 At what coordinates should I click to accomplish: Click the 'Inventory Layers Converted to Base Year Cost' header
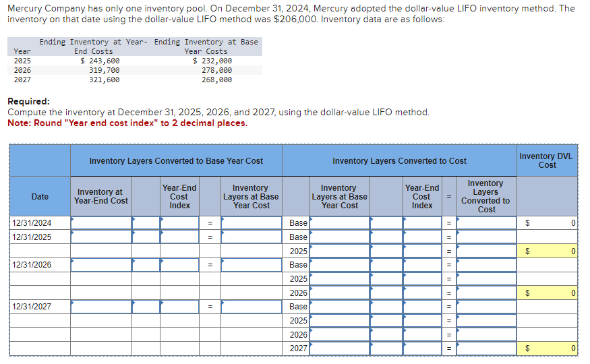[x=176, y=161]
